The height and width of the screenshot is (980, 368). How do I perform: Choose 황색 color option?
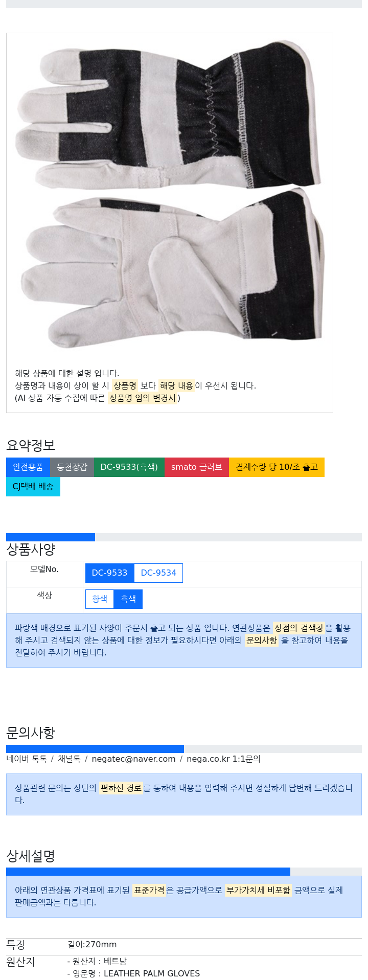coord(100,599)
